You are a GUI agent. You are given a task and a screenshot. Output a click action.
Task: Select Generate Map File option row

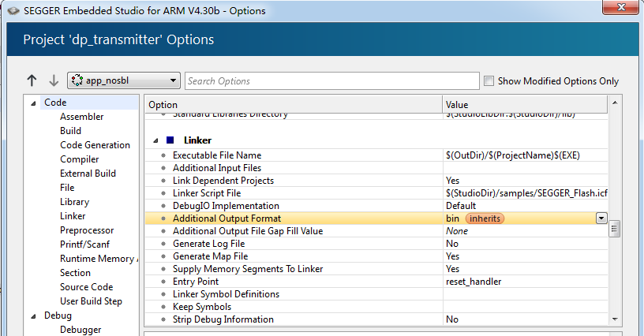pos(376,256)
